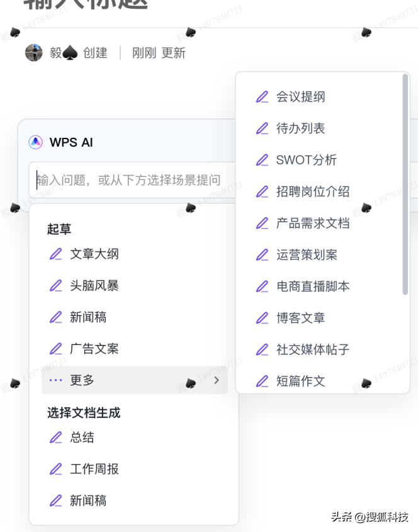This screenshot has width=418, height=532.
Task: Pick 运营策划案 from the list
Action: [307, 254]
